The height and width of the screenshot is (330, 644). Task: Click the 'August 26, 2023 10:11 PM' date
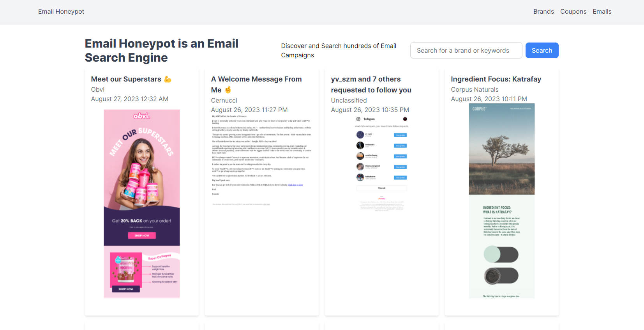click(489, 99)
